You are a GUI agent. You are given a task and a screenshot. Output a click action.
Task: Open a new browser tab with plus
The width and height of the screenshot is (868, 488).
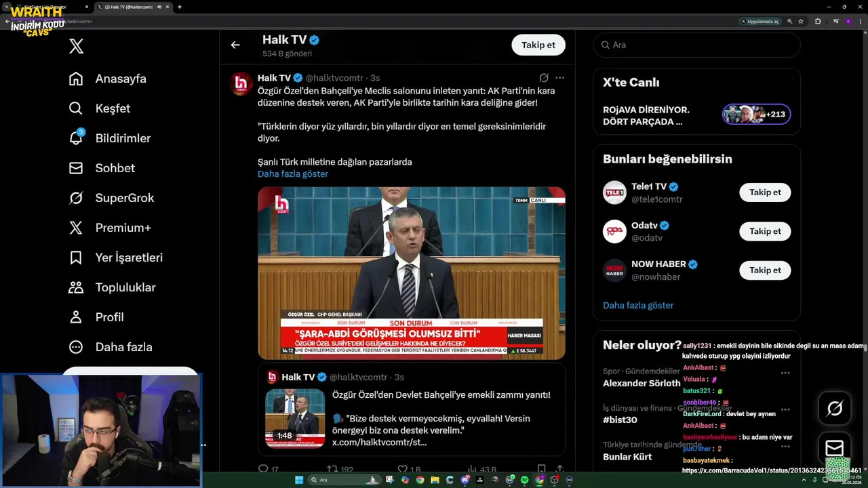click(180, 7)
